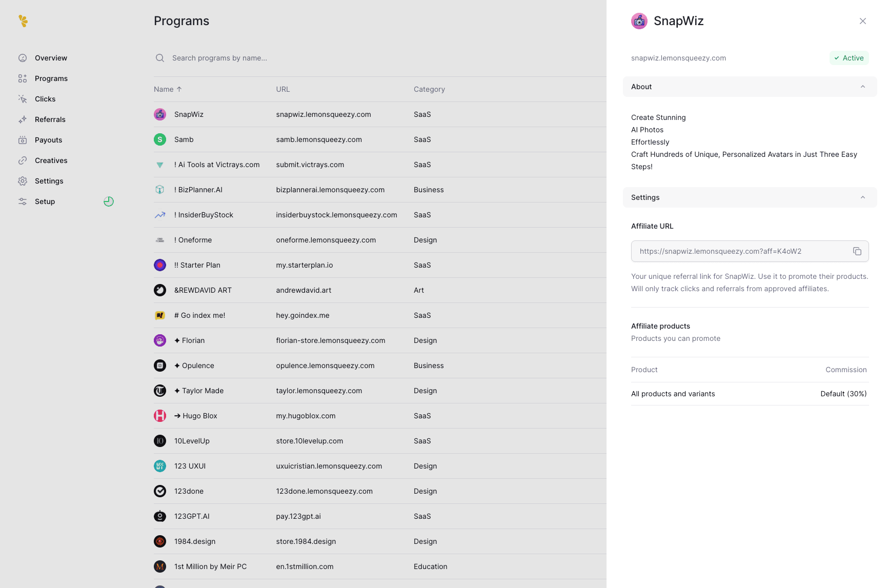Copy the SnapWiz affiliate URL
888x588 pixels.
point(857,251)
